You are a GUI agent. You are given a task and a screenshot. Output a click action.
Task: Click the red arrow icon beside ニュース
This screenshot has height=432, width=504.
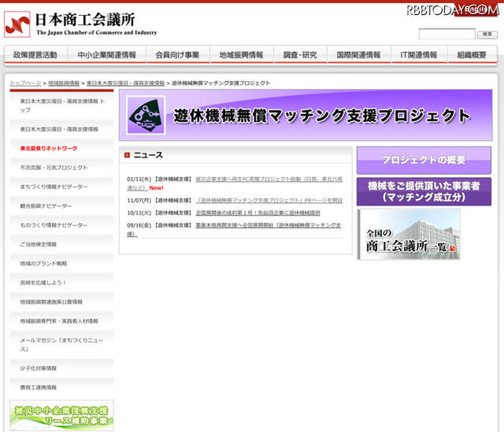[127, 155]
